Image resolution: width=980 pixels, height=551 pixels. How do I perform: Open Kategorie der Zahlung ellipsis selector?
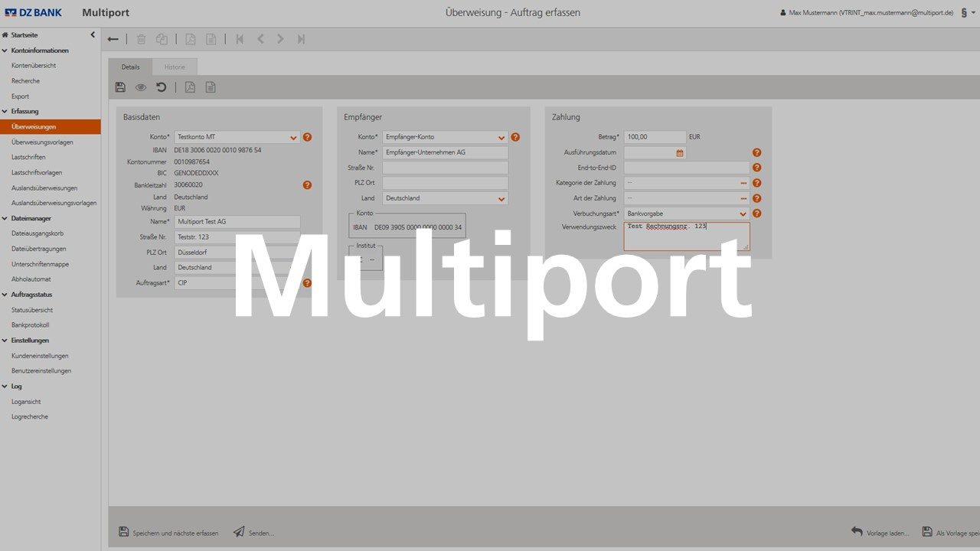tap(743, 184)
